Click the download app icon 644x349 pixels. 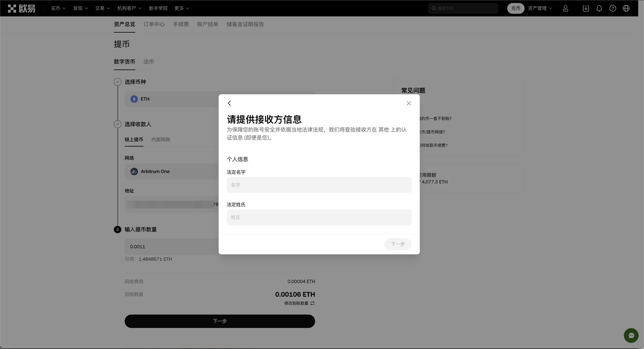click(586, 9)
